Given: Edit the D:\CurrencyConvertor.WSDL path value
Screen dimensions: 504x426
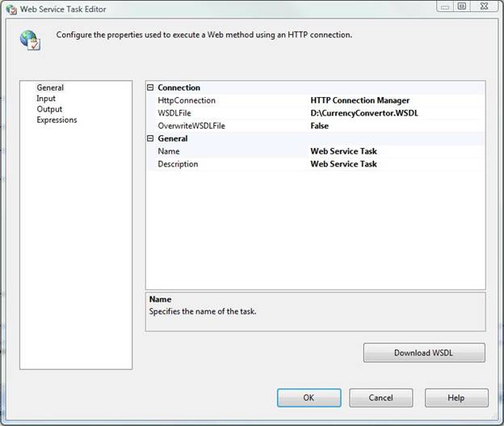Looking at the screenshot, I should [364, 113].
